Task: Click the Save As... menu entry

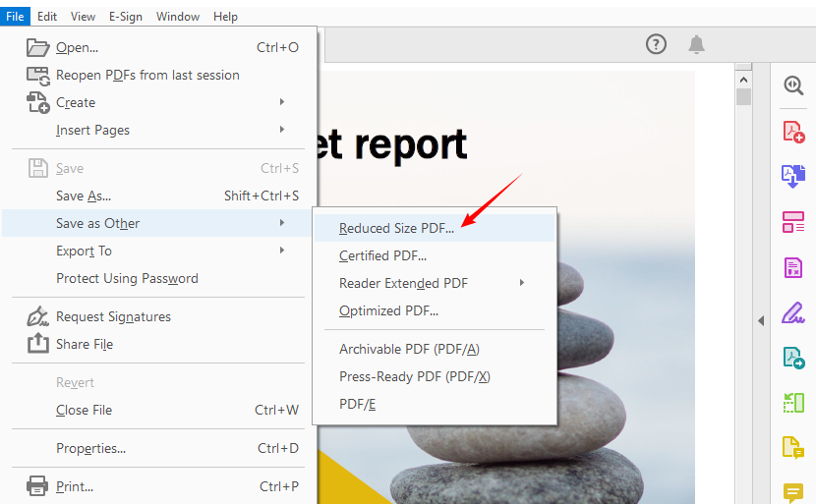Action: (x=158, y=196)
